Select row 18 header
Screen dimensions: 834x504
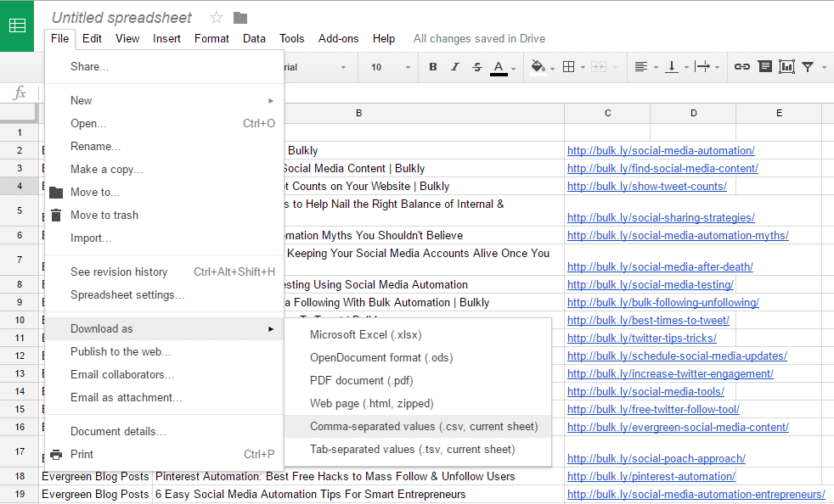20,476
